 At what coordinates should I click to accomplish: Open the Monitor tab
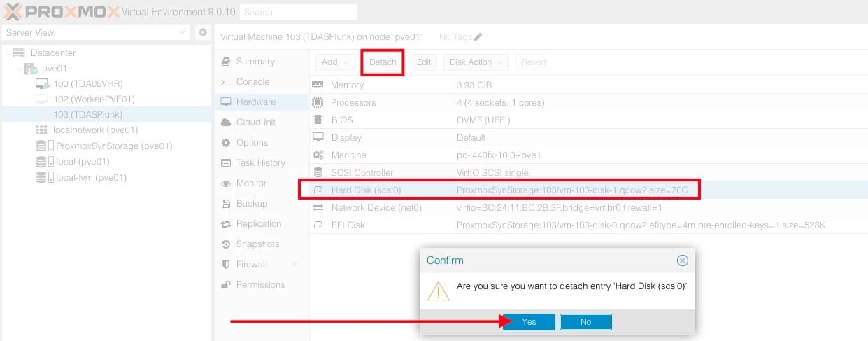[x=261, y=183]
